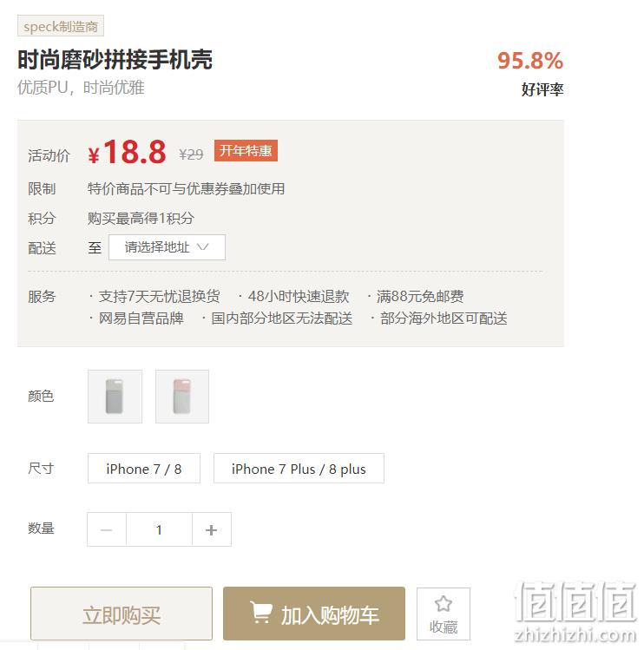This screenshot has height=650, width=644.
Task: Choose the iPhone 7 Plus / 8 plus size
Action: [x=299, y=469]
